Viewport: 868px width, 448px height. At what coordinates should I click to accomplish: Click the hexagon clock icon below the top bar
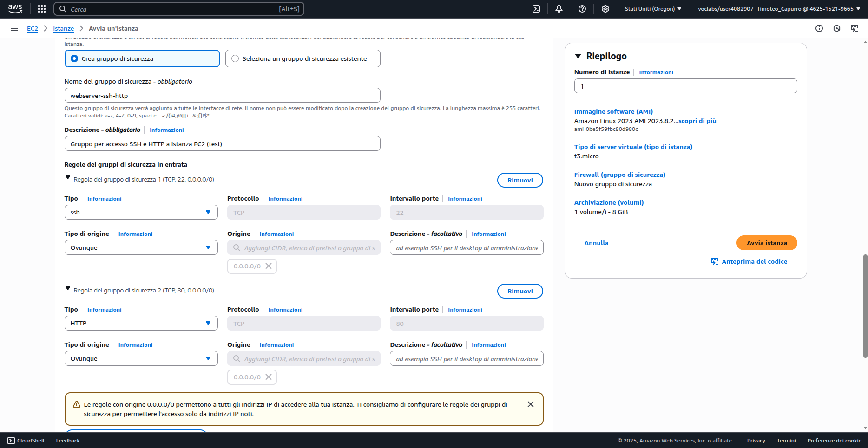(837, 28)
